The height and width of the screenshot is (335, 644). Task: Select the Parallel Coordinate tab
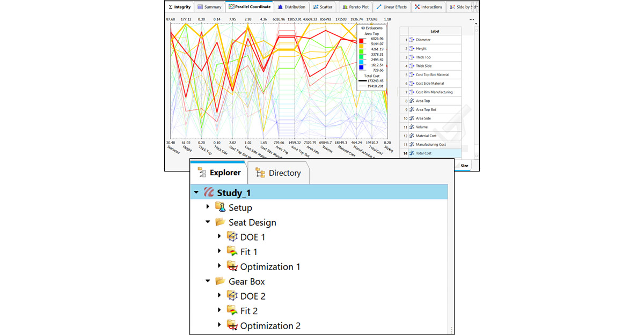point(250,7)
